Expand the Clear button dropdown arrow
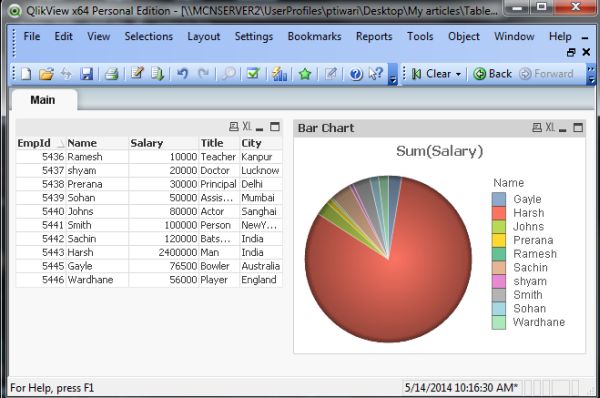 point(458,74)
